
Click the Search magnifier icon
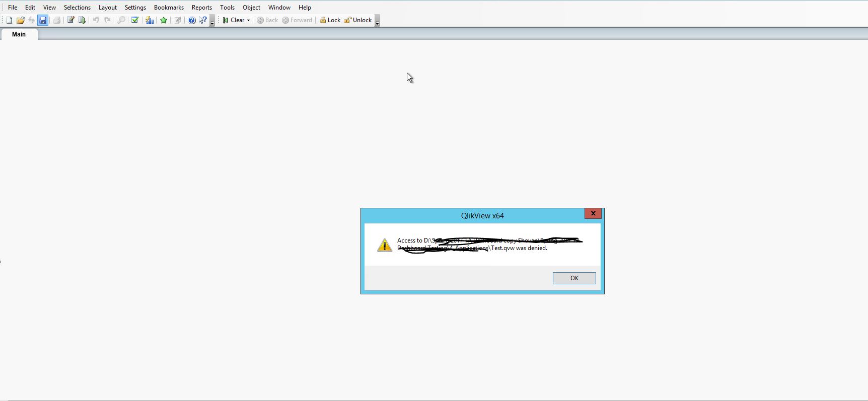point(121,20)
